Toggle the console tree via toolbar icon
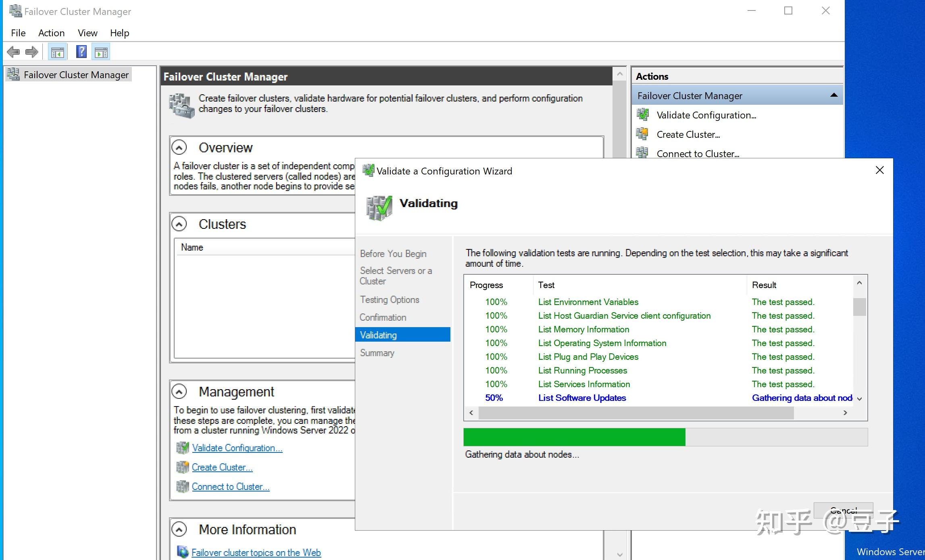Image resolution: width=925 pixels, height=560 pixels. point(57,52)
